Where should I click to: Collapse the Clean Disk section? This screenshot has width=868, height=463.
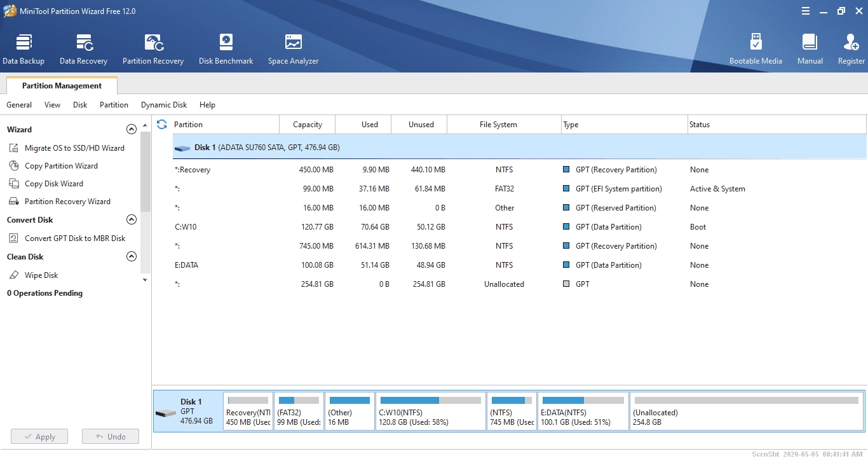coord(132,256)
